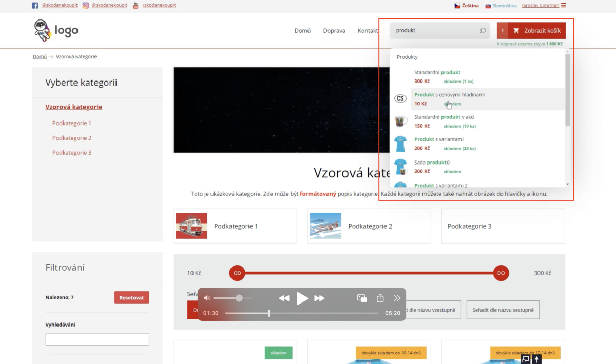This screenshot has height=364, width=616.
Task: Adjust the video volume slider
Action: coord(233,298)
